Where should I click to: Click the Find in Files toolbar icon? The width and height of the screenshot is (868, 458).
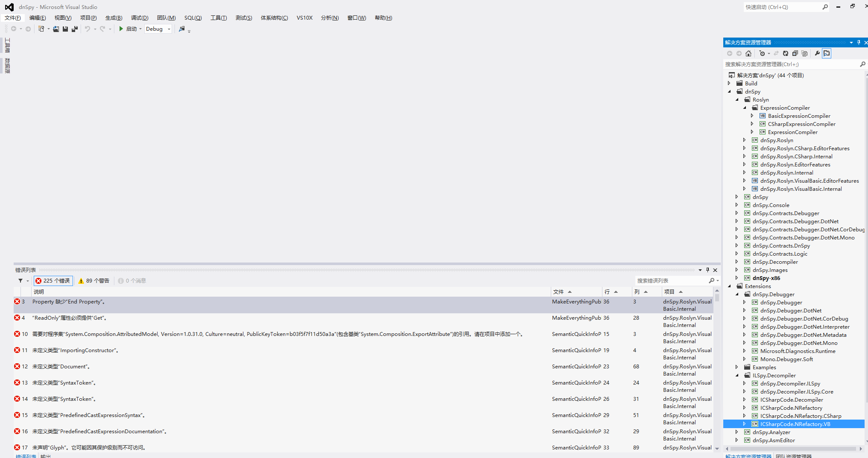[182, 29]
